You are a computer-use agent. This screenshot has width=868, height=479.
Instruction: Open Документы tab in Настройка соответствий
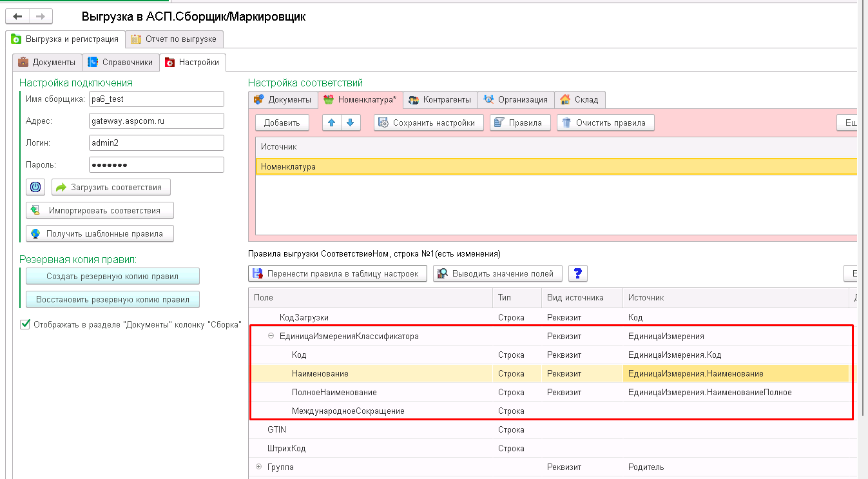coord(283,99)
